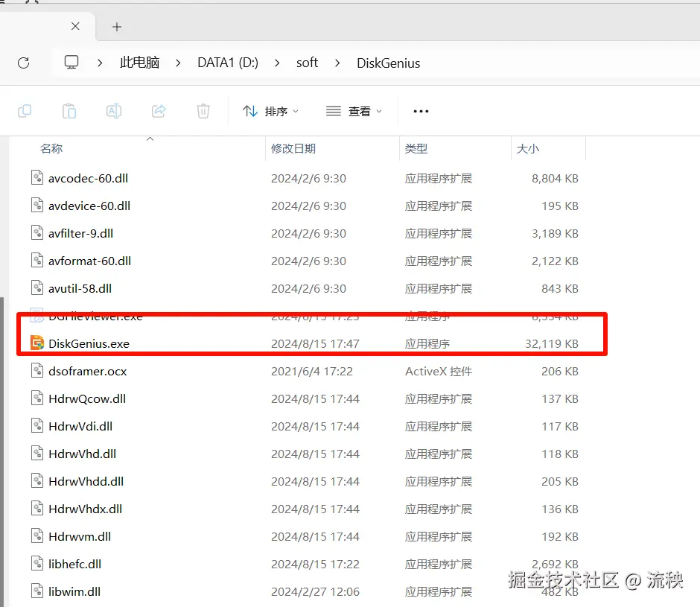Select file libwim.dll
The image size is (700, 607).
74,591
